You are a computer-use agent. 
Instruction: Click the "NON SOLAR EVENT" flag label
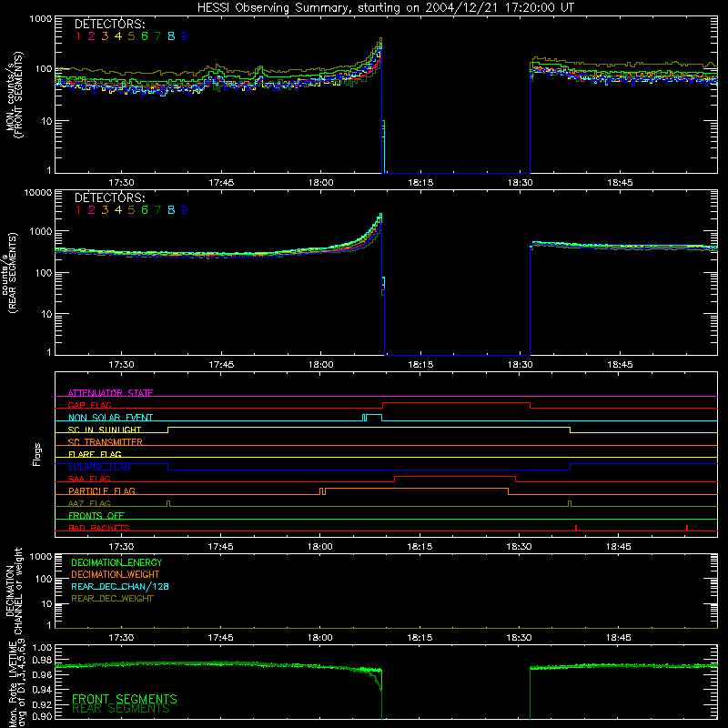coord(110,418)
